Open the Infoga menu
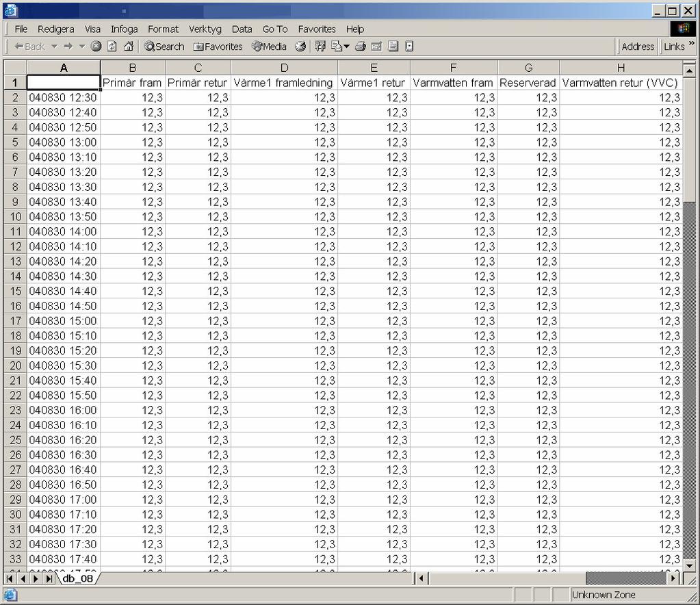Screen dimensions: 700x605 [124, 29]
